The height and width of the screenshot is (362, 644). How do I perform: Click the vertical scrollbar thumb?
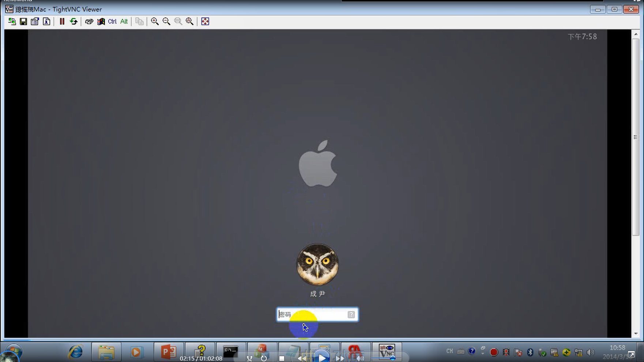[x=636, y=137]
